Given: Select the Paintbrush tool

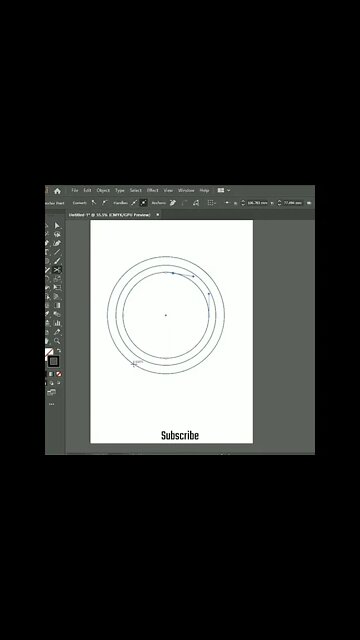Looking at the screenshot, I should point(57,261).
